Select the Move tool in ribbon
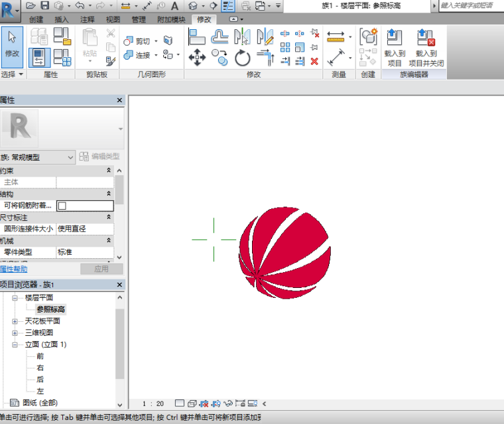 [x=197, y=58]
